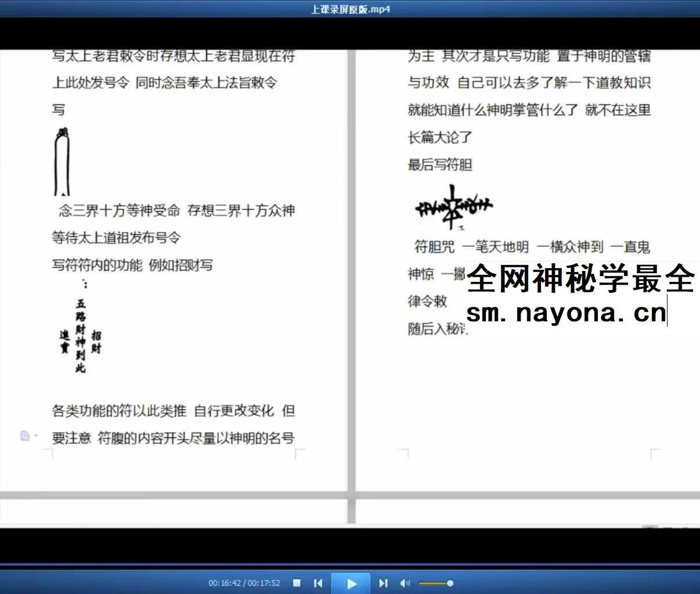Image resolution: width=700 pixels, height=594 pixels.
Task: Adjust the volume slider handle
Action: pyautogui.click(x=450, y=583)
